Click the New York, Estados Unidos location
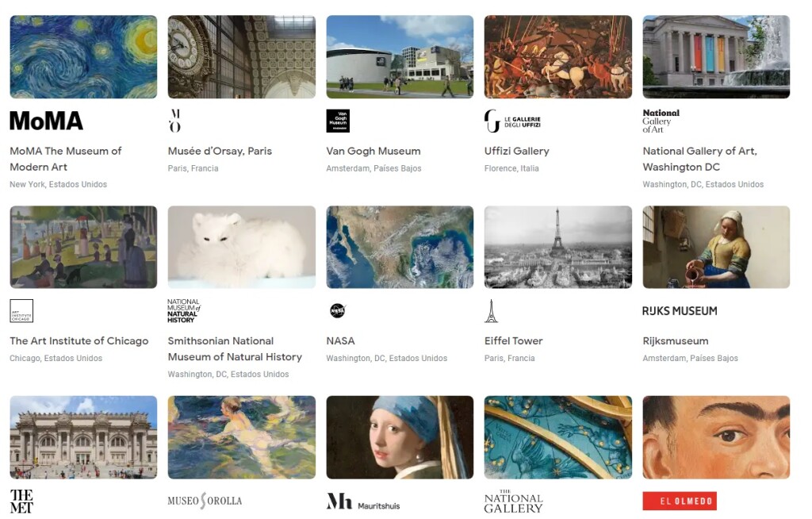The image size is (812, 519). (59, 184)
